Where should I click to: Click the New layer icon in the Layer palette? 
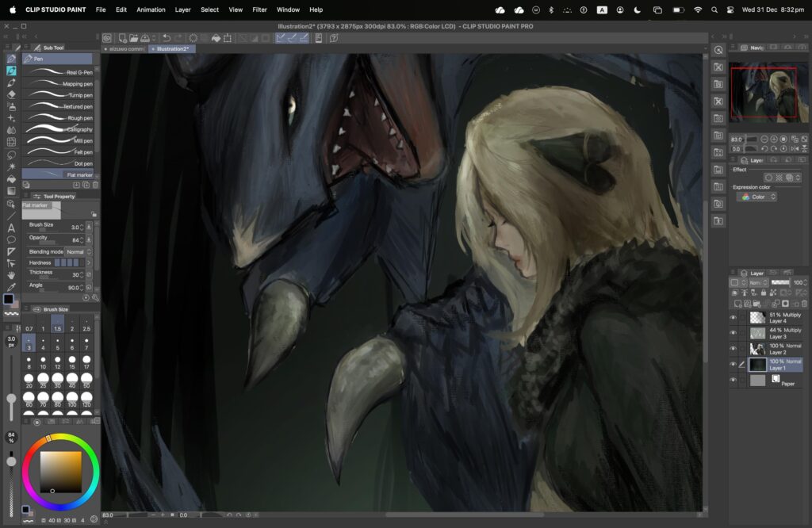(737, 303)
